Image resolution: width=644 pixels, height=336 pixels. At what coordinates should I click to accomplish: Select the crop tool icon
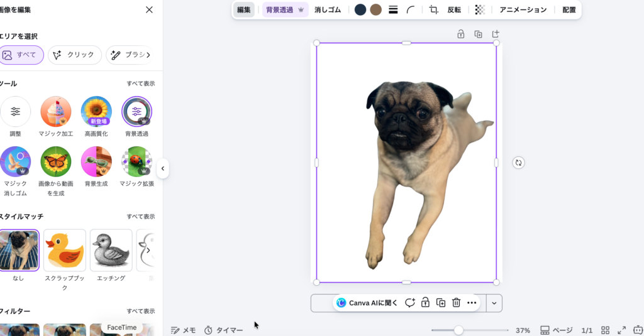434,10
